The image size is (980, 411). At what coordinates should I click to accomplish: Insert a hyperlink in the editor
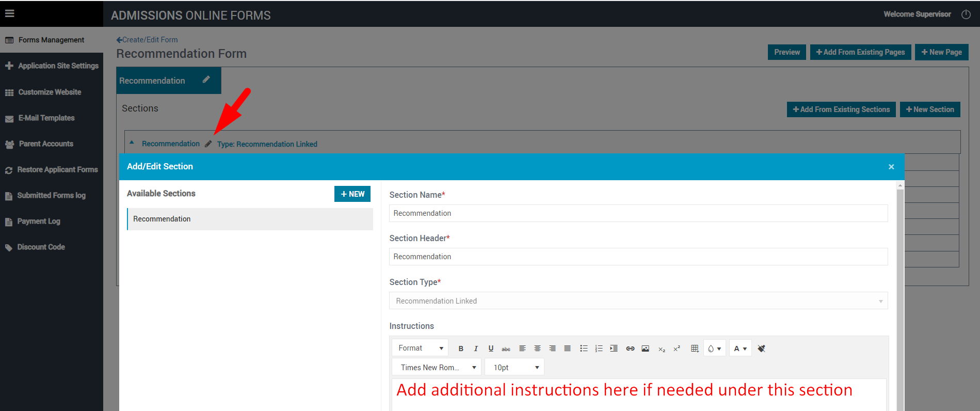[x=630, y=349]
